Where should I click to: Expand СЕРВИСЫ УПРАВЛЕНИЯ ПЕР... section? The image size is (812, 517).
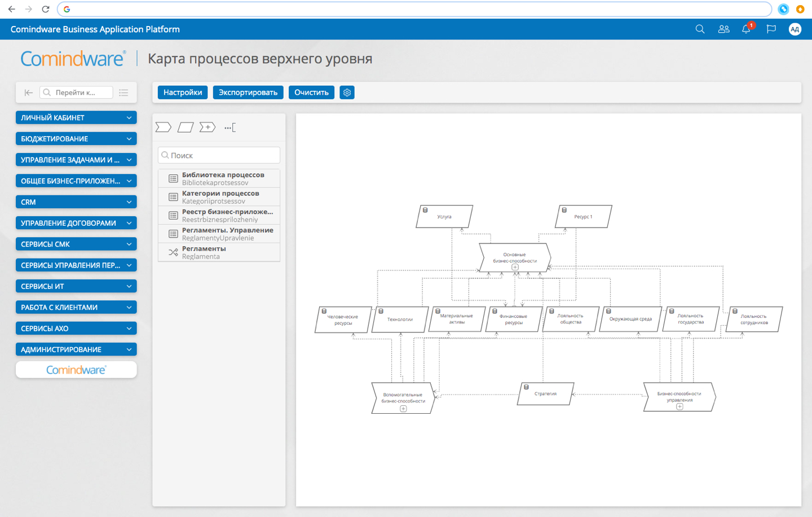(x=76, y=265)
